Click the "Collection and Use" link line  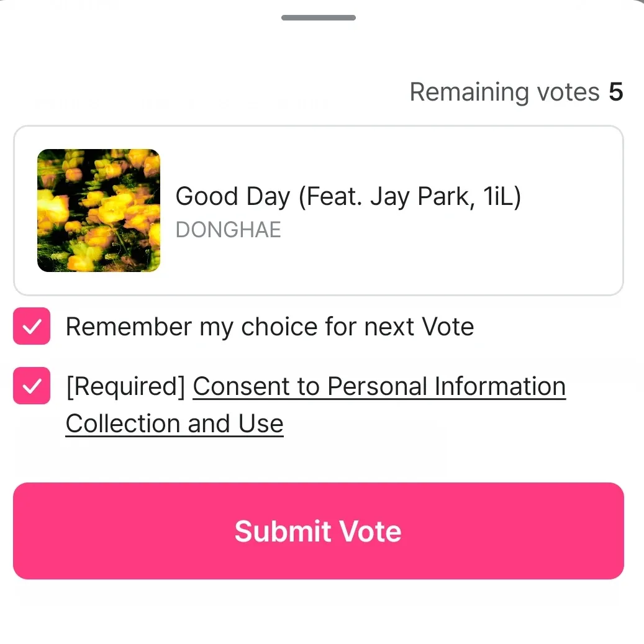(x=175, y=424)
